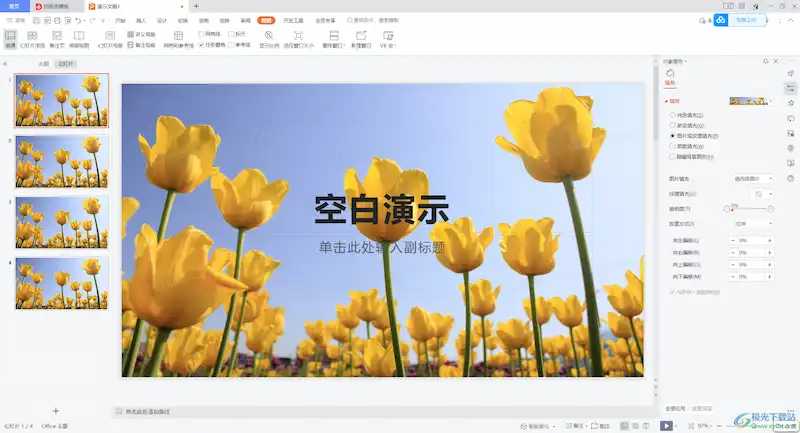Select the Pattern fill radio button
Image resolution: width=800 pixels, height=433 pixels.
(x=672, y=146)
